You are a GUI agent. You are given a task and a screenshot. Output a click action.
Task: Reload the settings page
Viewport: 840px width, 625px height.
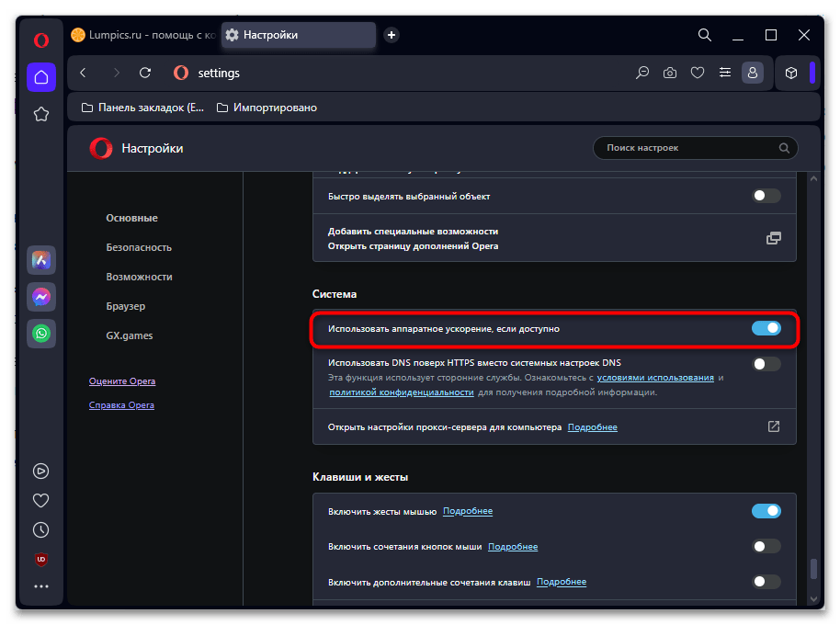point(145,73)
